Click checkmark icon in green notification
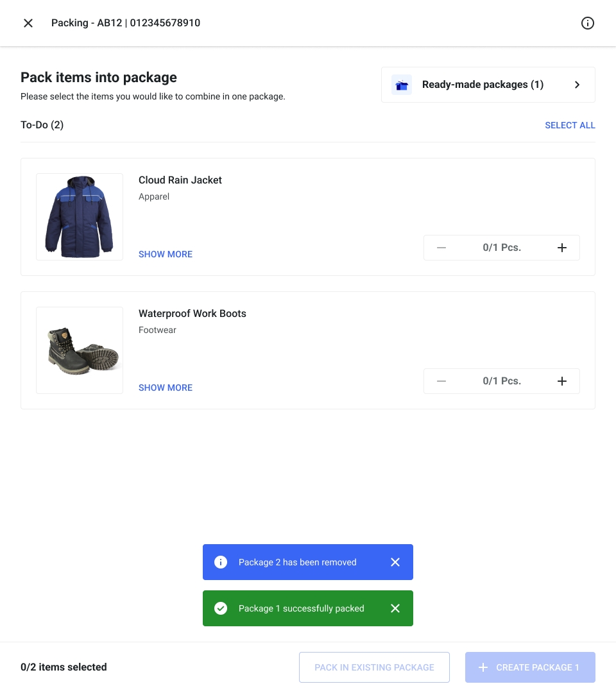 [x=221, y=608]
